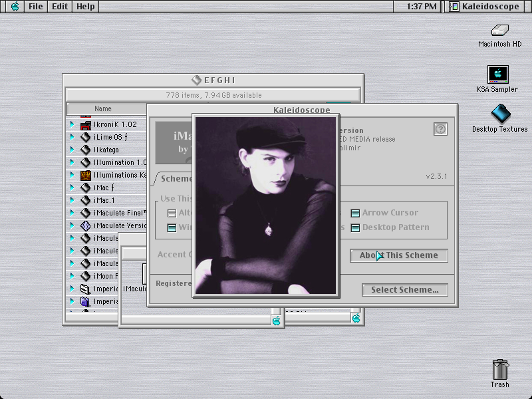Click the About This Scheme button
This screenshot has height=399, width=532.
click(398, 255)
